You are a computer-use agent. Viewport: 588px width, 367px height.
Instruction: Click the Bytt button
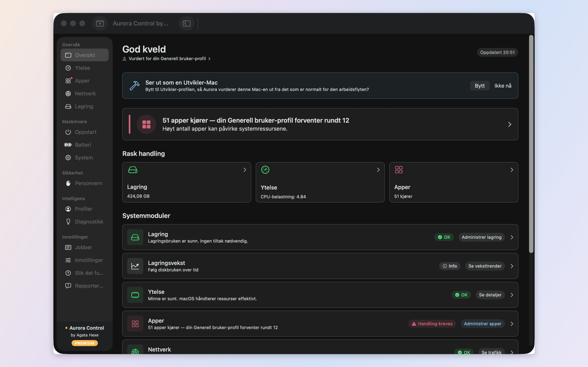pyautogui.click(x=480, y=86)
